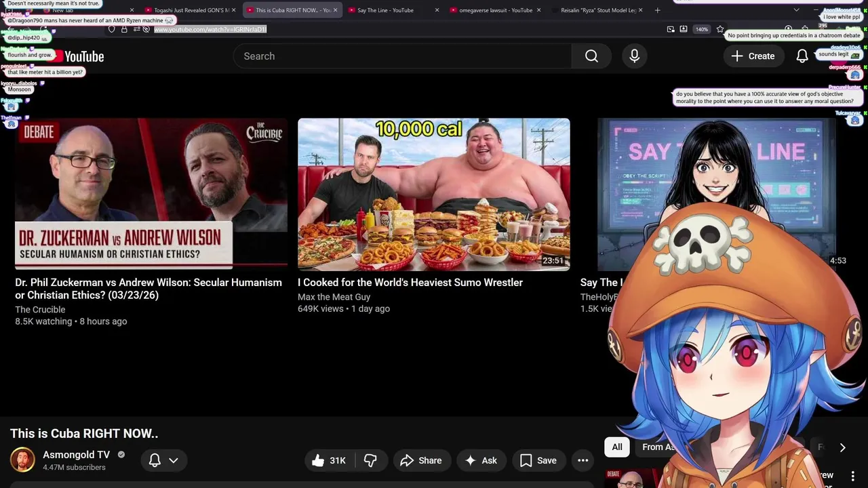Open subscription notification bell dropdown
The width and height of the screenshot is (868, 488).
tap(163, 460)
